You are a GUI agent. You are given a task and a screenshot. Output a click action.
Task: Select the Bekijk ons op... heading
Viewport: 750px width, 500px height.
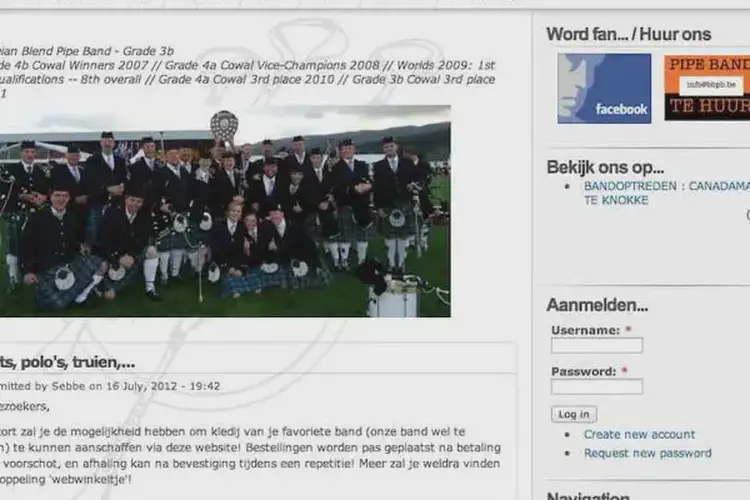(x=605, y=167)
